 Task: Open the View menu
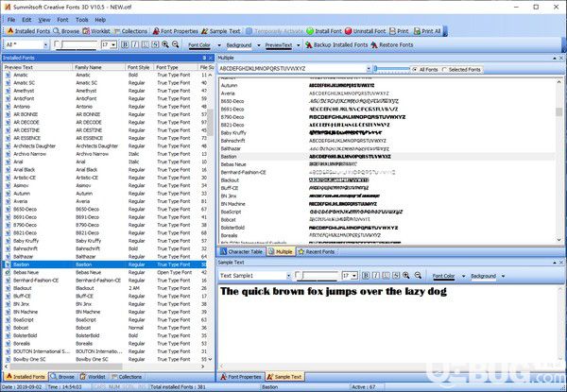click(x=44, y=20)
